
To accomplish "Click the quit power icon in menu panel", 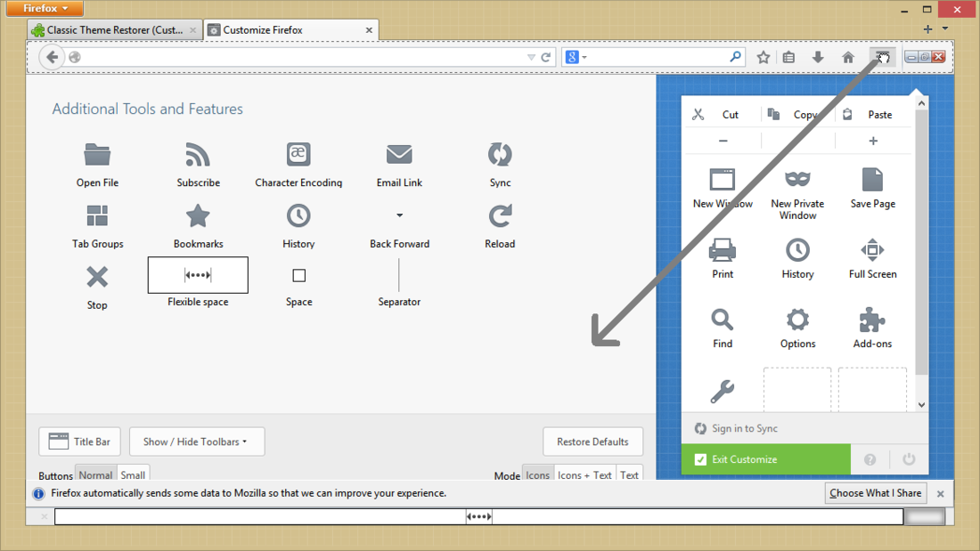I will [x=909, y=460].
